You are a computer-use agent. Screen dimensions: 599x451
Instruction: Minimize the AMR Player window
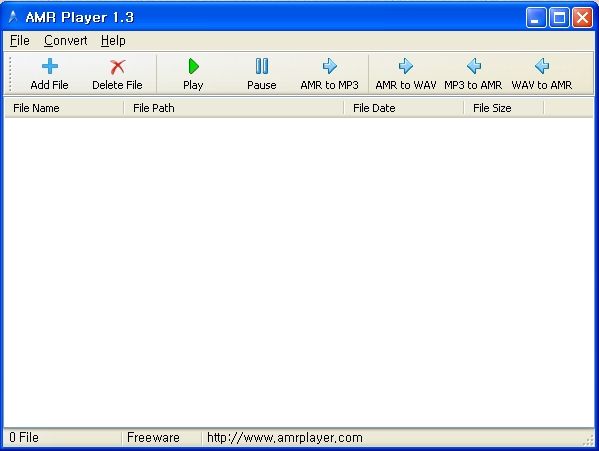(x=536, y=17)
